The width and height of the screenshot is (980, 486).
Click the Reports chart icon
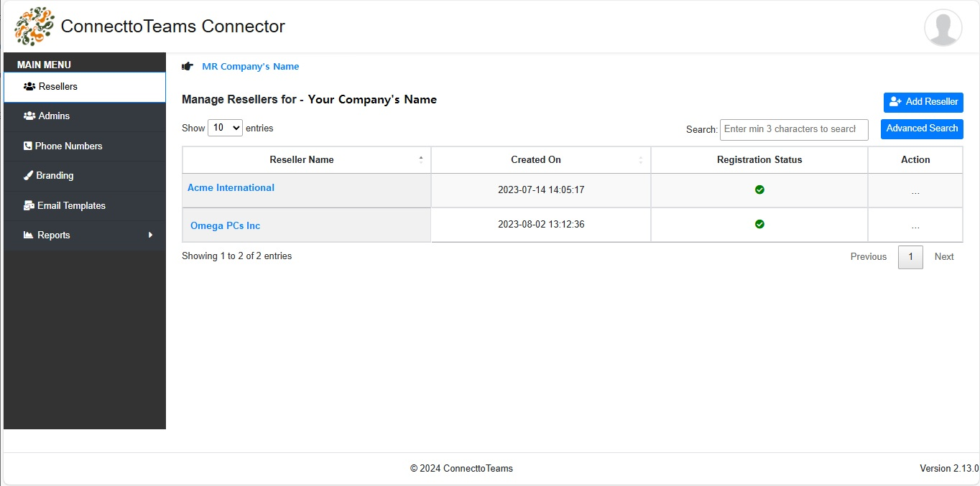(29, 235)
